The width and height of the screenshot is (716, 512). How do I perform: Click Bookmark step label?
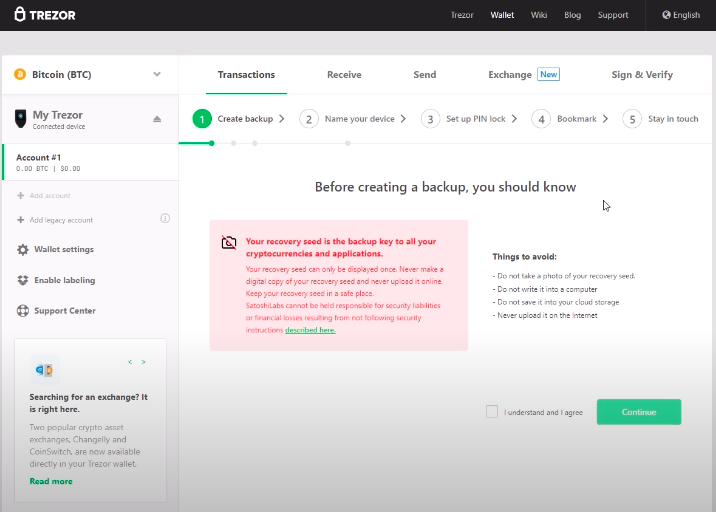[577, 119]
